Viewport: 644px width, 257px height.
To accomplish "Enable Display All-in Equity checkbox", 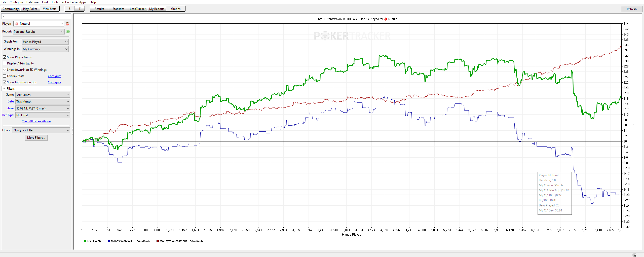I will (x=5, y=63).
